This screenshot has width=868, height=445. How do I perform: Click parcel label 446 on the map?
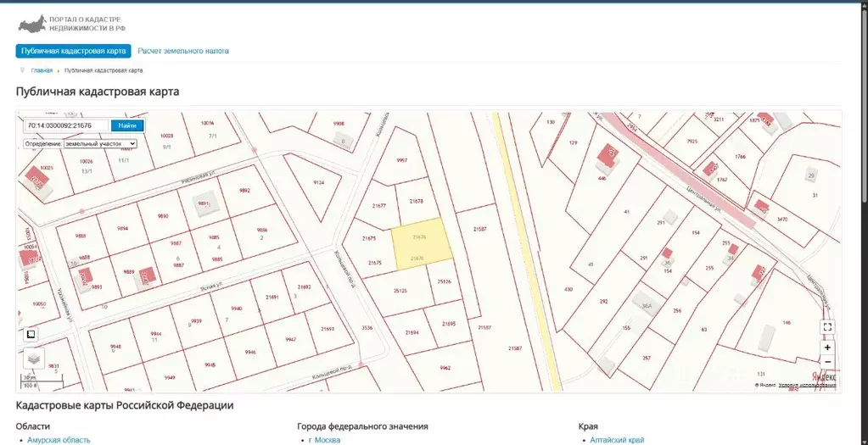(x=602, y=179)
